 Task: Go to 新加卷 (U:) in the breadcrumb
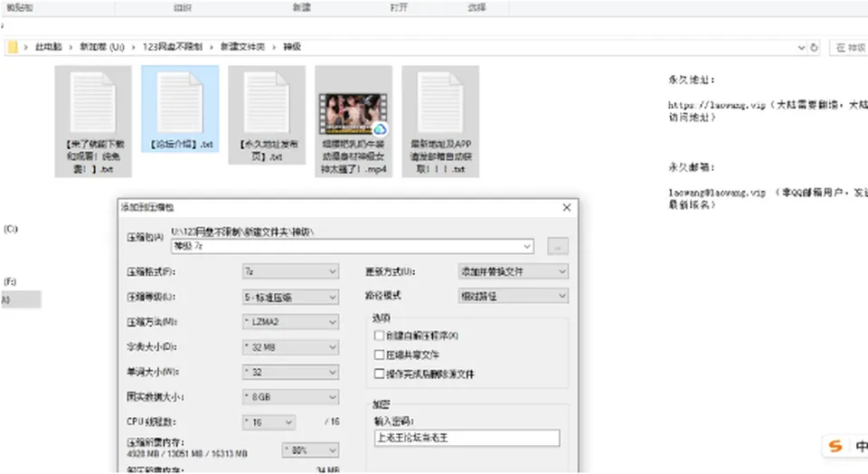(102, 47)
